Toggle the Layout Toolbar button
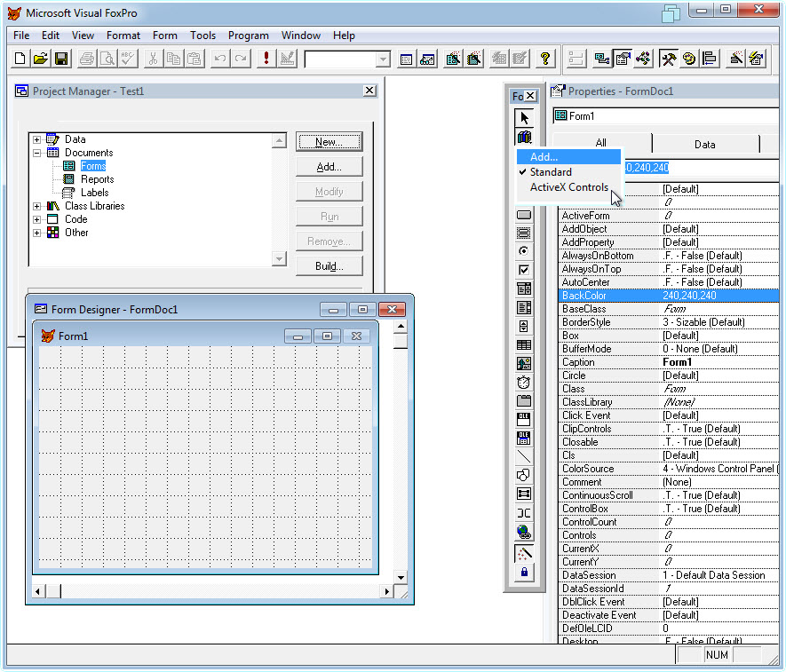 [x=710, y=59]
